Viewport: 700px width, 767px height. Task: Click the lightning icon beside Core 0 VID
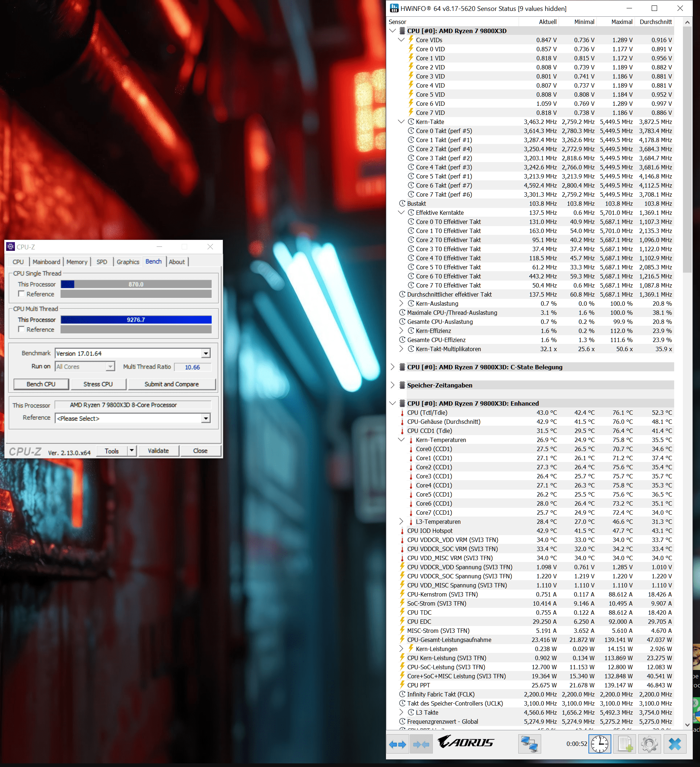[411, 49]
